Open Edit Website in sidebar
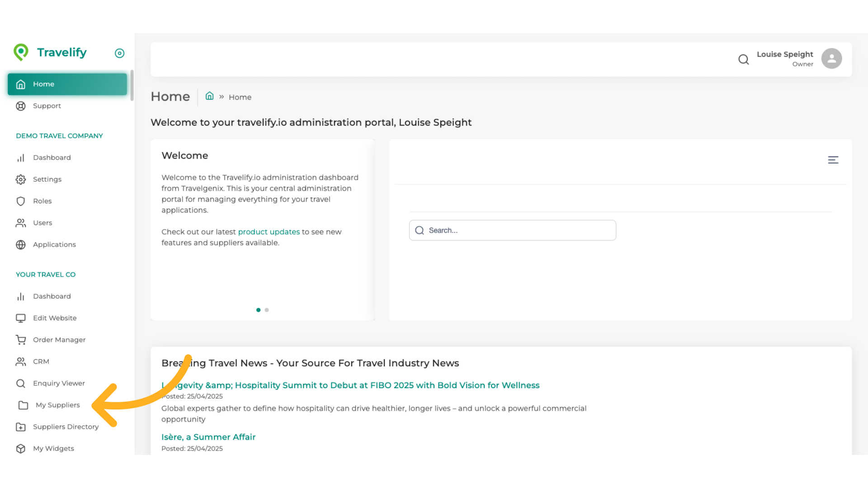The image size is (868, 488). click(55, 318)
